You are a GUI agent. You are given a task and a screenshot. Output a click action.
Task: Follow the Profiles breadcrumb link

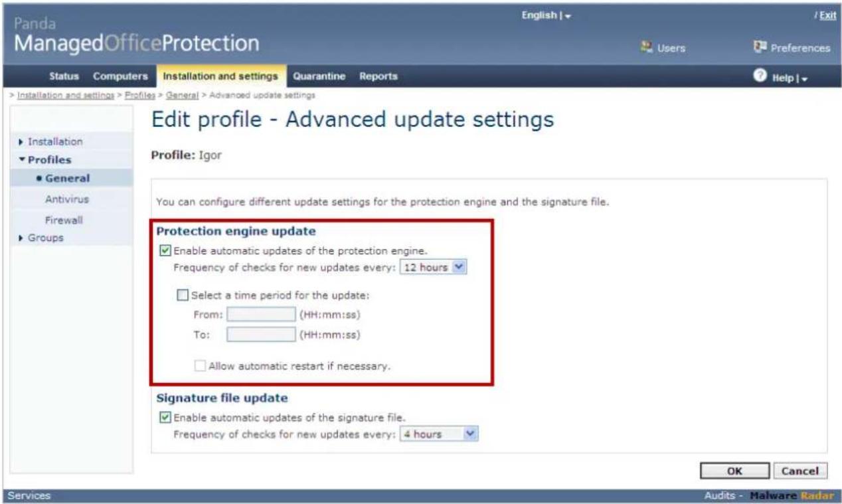tap(139, 95)
